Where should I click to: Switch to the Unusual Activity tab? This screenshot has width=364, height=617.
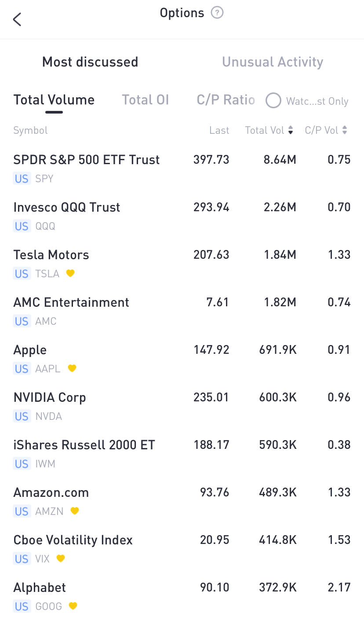[x=273, y=62]
